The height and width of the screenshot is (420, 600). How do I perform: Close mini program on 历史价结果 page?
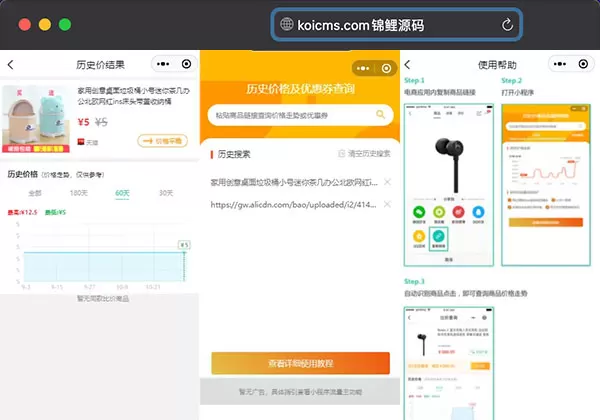[x=186, y=64]
